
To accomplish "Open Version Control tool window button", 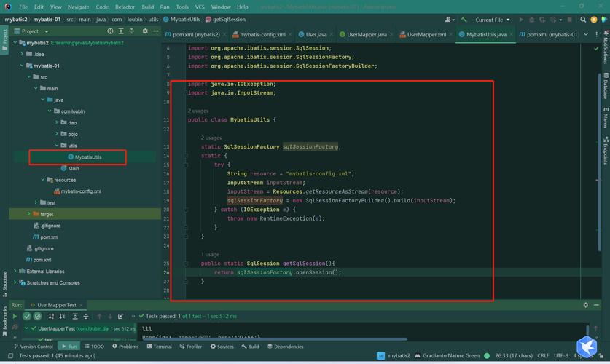I will [34, 346].
